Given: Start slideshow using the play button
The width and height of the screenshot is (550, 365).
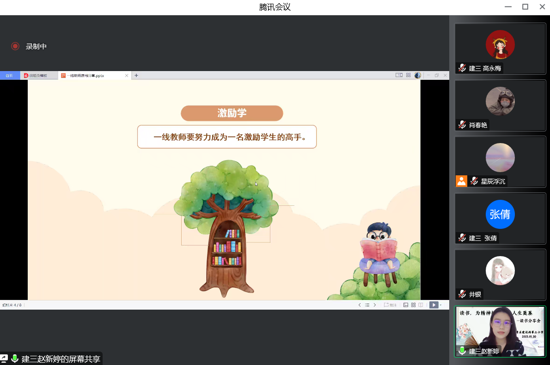Looking at the screenshot, I should 434,305.
